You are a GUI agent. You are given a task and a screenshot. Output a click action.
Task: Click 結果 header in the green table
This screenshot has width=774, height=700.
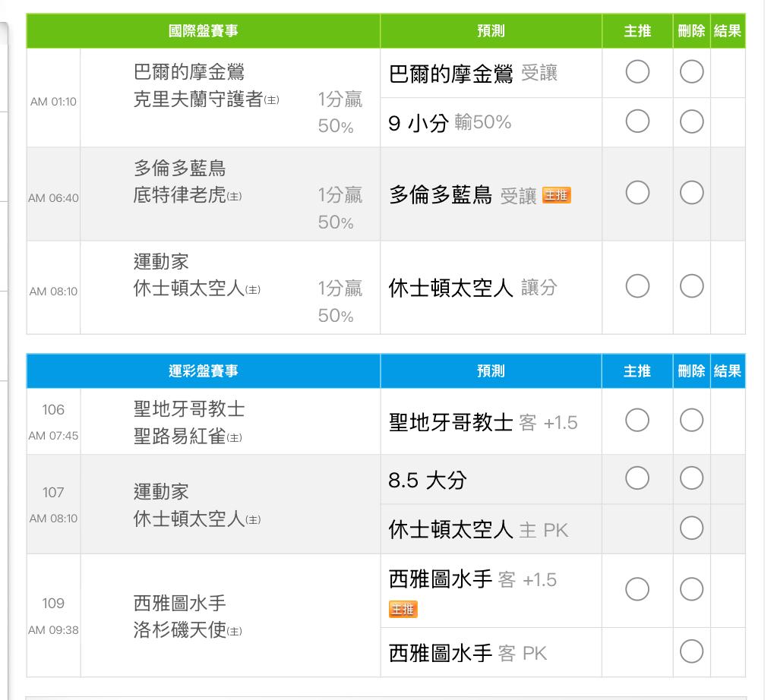pos(728,31)
